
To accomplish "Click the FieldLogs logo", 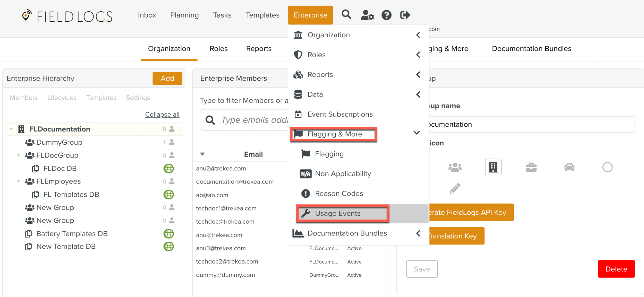I will [x=67, y=16].
